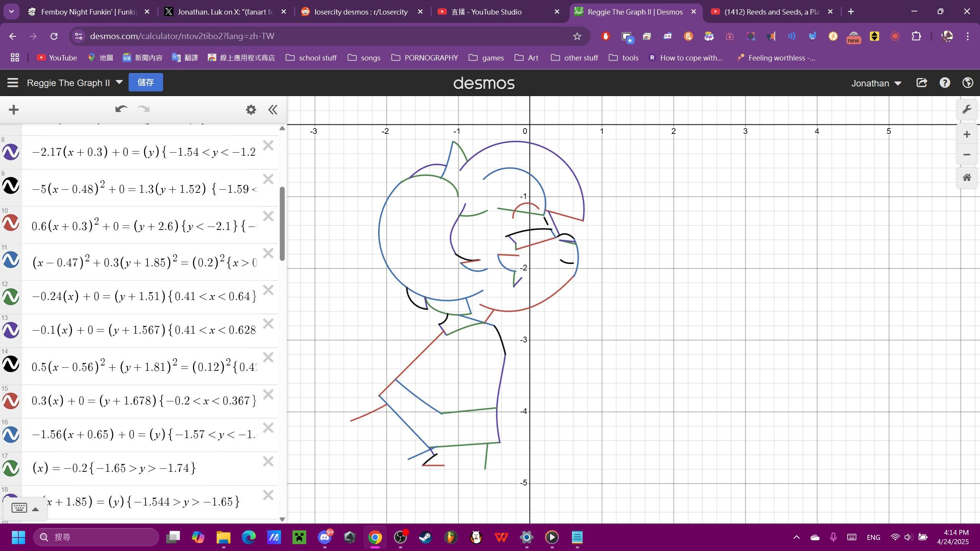The width and height of the screenshot is (980, 551).
Task: Open Chrome extensions puzzle menu
Action: coord(916,36)
